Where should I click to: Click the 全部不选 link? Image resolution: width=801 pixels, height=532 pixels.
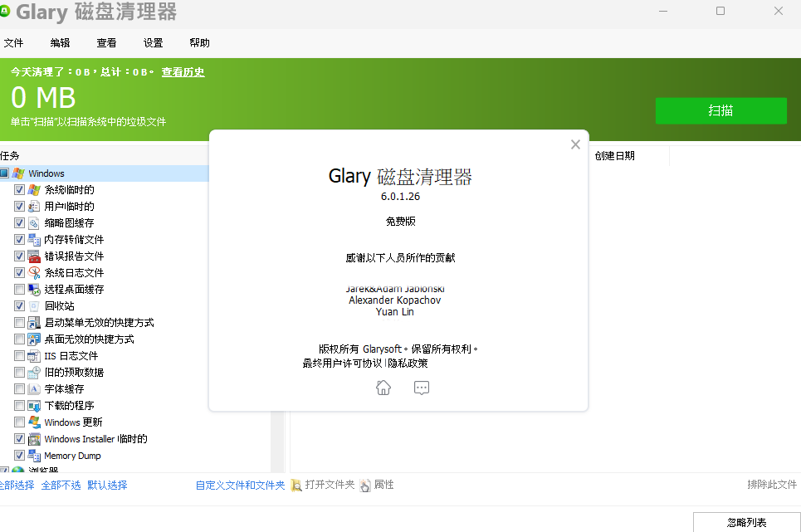point(61,485)
